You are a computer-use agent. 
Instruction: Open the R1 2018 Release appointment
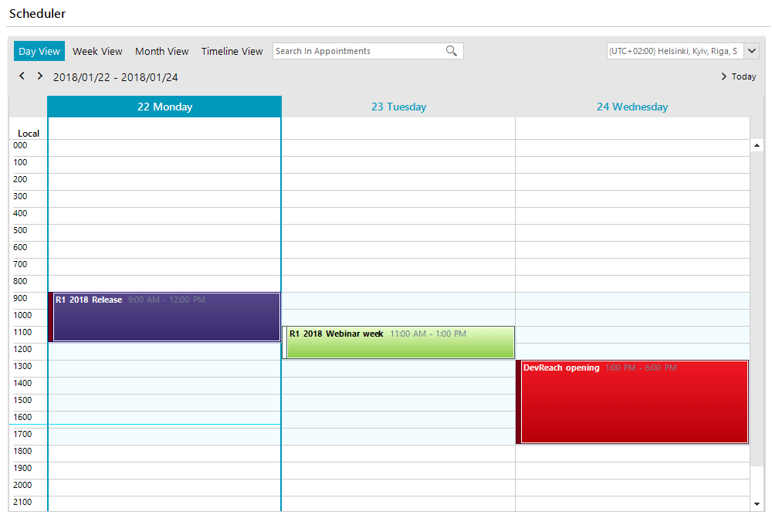coord(164,317)
